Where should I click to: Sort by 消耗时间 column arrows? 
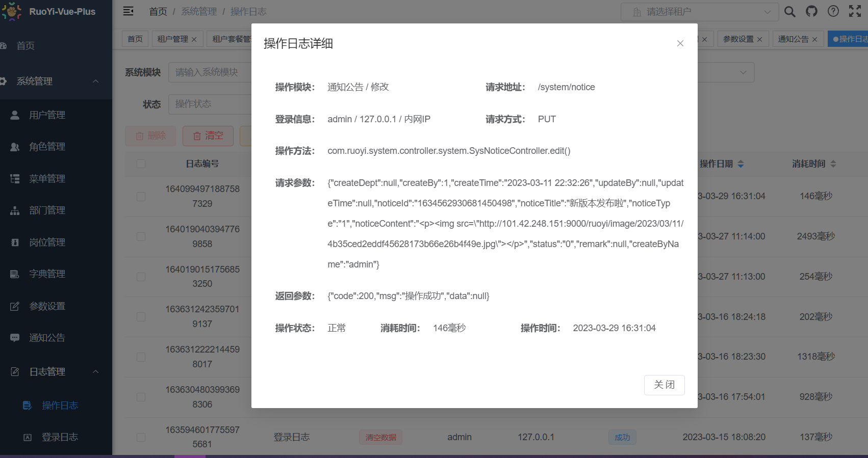[x=833, y=164]
